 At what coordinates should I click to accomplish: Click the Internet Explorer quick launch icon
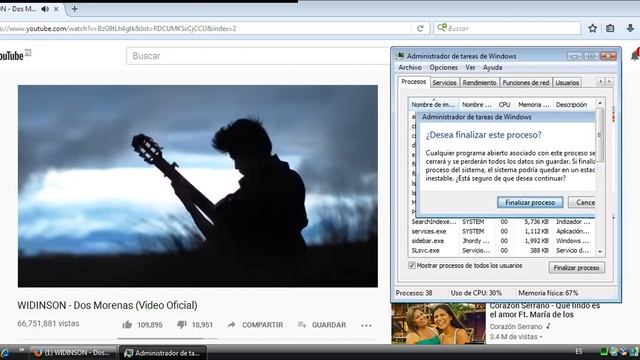pos(5,353)
